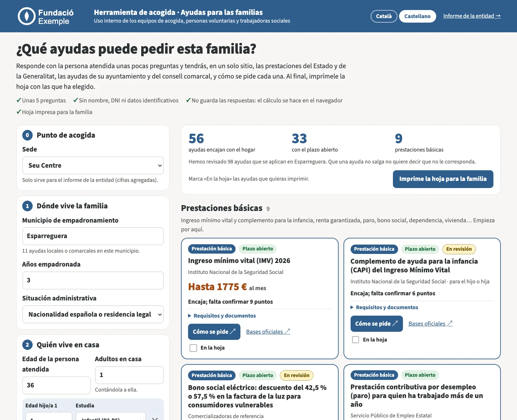Click the Bono social eléctrico card title

(x=257, y=396)
